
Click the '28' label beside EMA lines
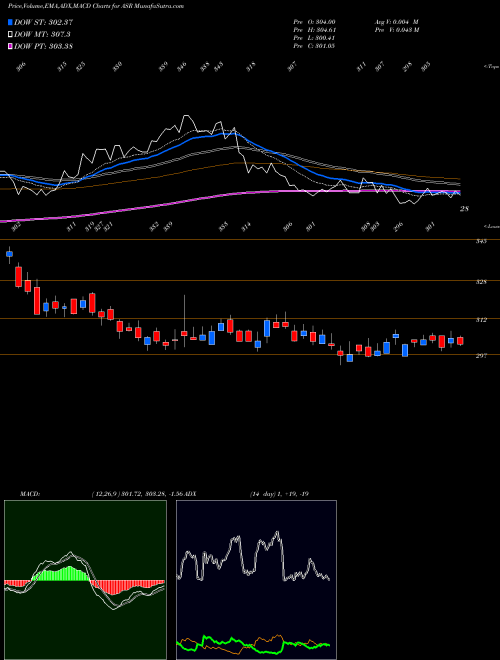tap(464, 208)
